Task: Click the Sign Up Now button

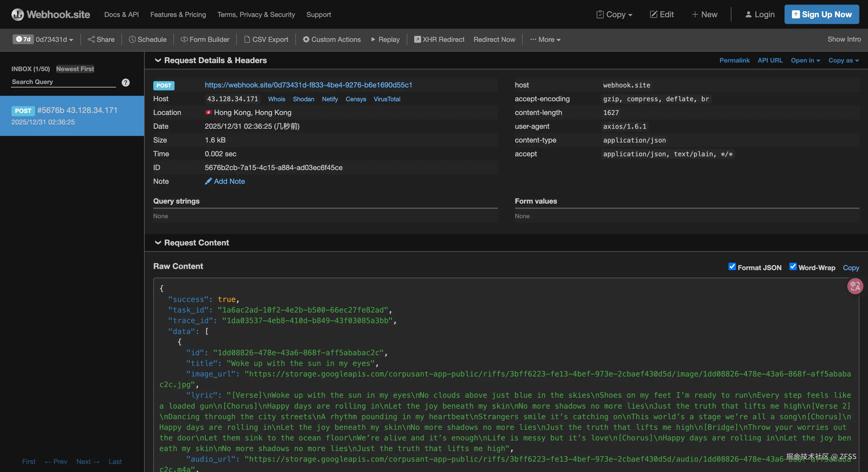Action: (821, 14)
